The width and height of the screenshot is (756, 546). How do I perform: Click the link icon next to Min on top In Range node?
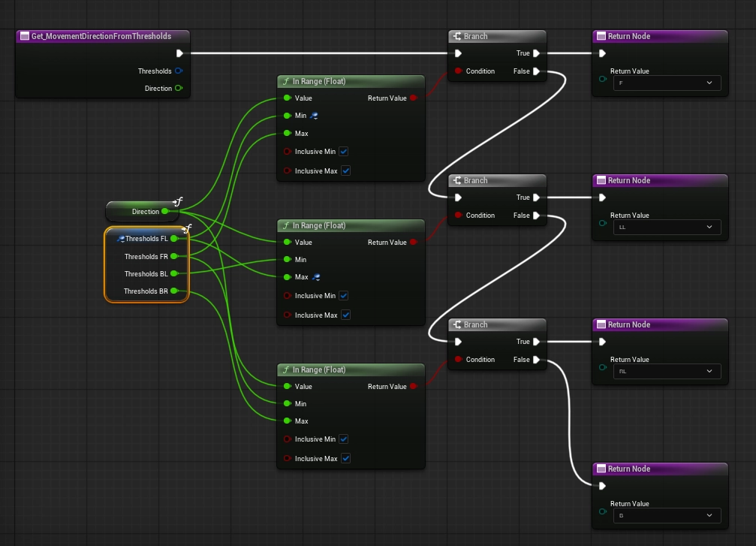pos(314,116)
